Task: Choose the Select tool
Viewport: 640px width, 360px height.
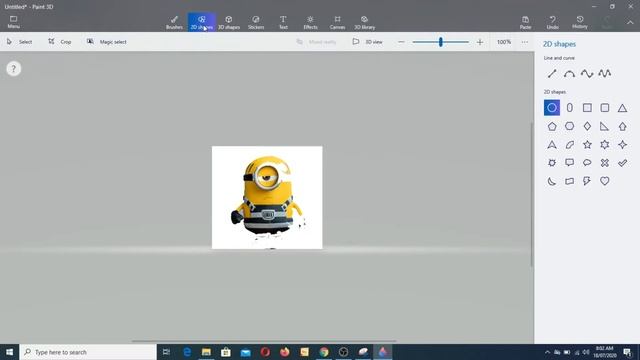Action: point(20,42)
